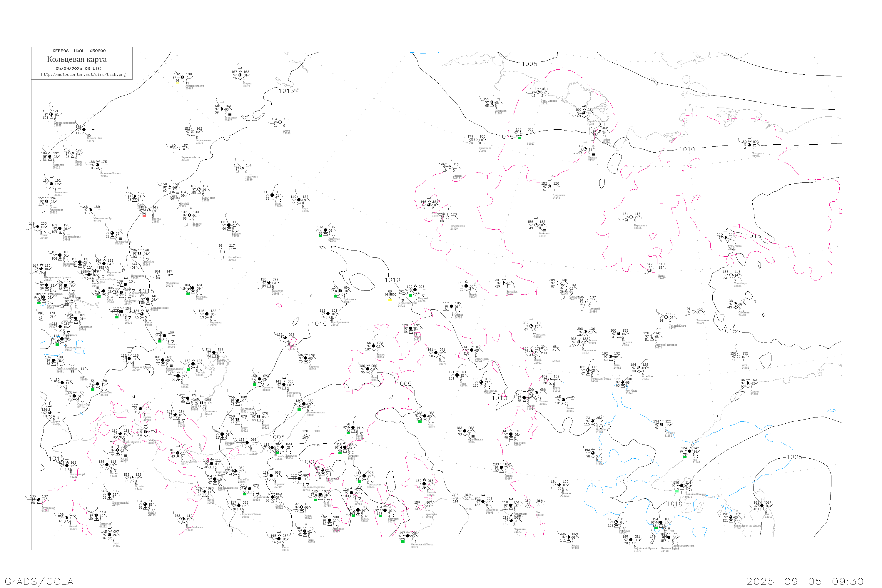Click the Александровское station name label
Viewport: 882px width, 588px height.
pyautogui.click(x=64, y=123)
